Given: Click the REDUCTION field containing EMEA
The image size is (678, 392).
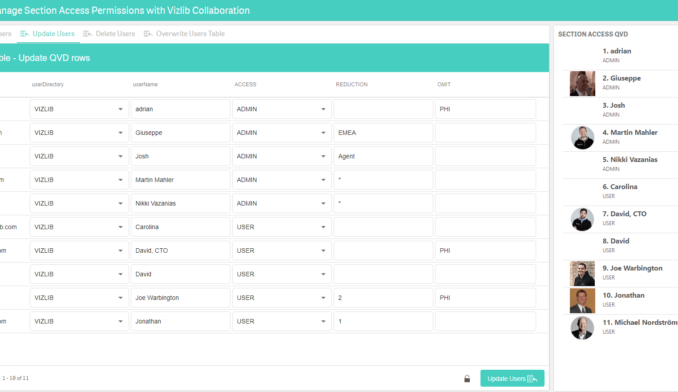Looking at the screenshot, I should [x=383, y=133].
